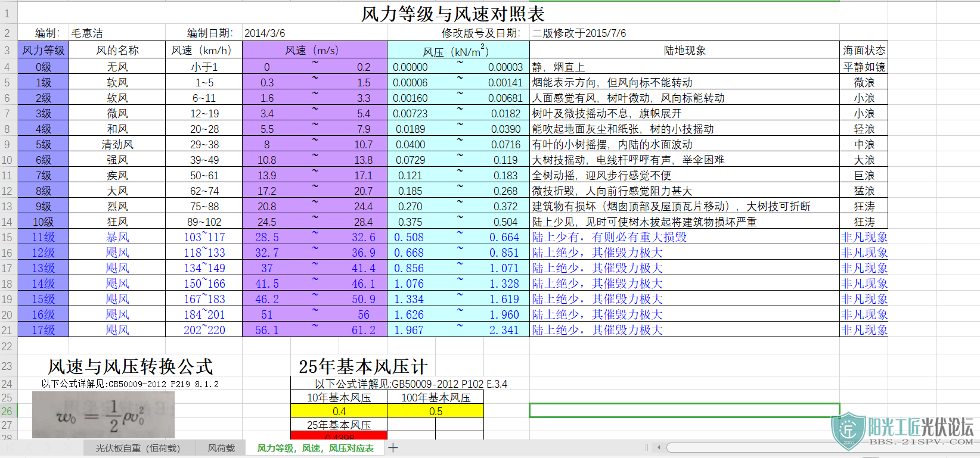Click the 海面状态 header cell

point(864,50)
